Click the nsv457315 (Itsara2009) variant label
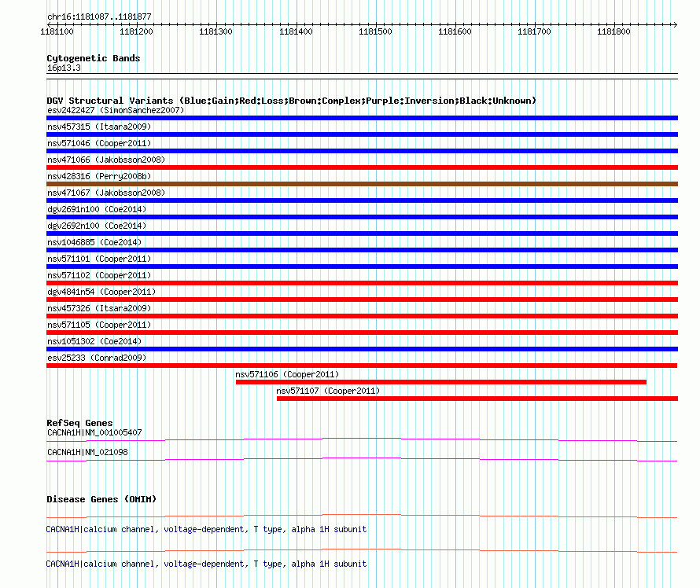The height and width of the screenshot is (588, 700). point(99,127)
